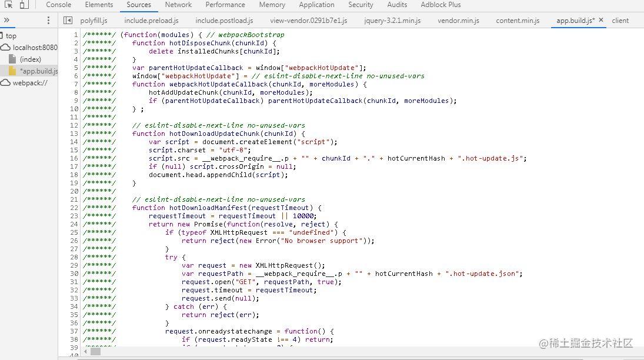Open the jquery-3.2.1.min.js file tab
Screen dimensions: 644x360
pyautogui.click(x=392, y=21)
